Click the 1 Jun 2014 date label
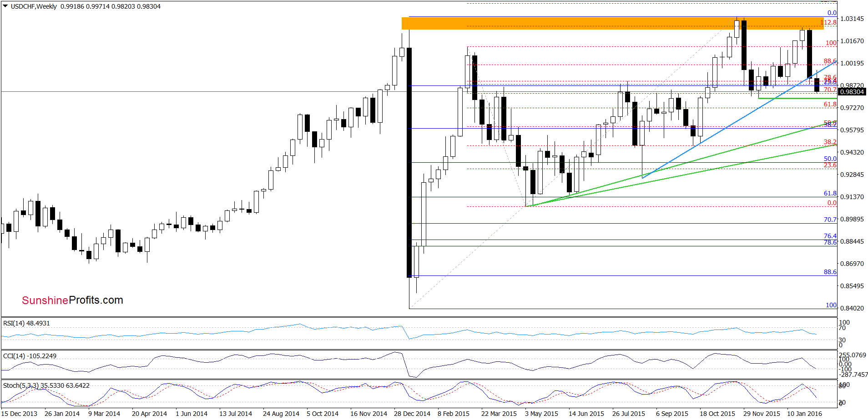This screenshot has height=420, width=868. [192, 414]
